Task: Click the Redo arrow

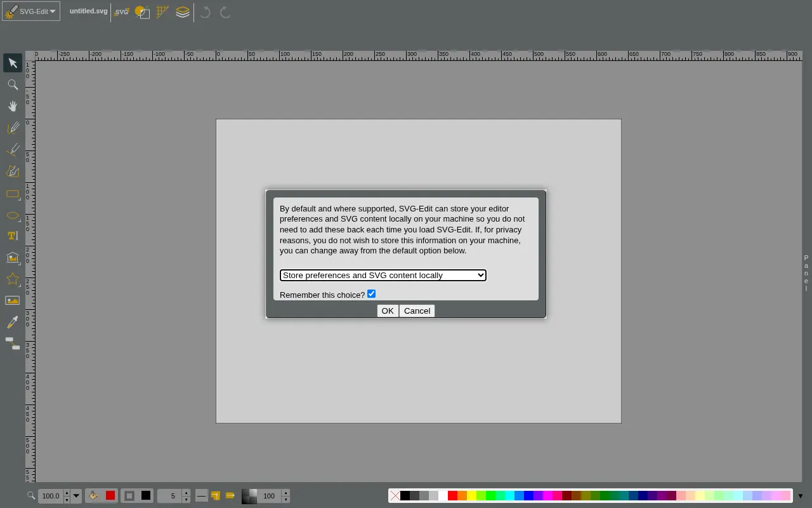Action: coord(225,11)
